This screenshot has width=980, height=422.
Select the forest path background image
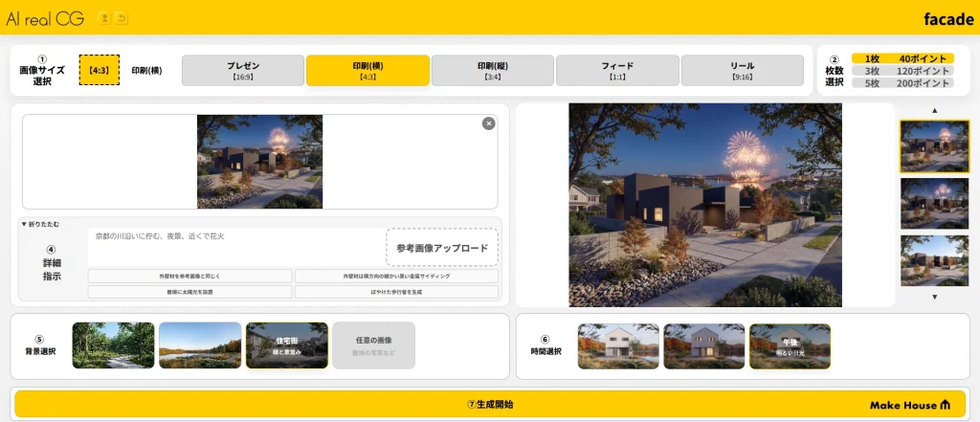pyautogui.click(x=113, y=345)
